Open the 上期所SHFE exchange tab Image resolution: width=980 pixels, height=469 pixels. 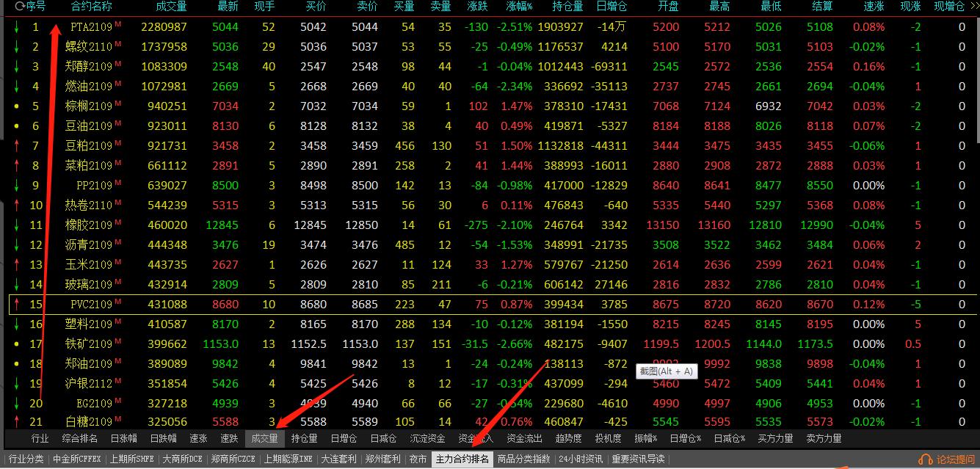click(x=132, y=459)
